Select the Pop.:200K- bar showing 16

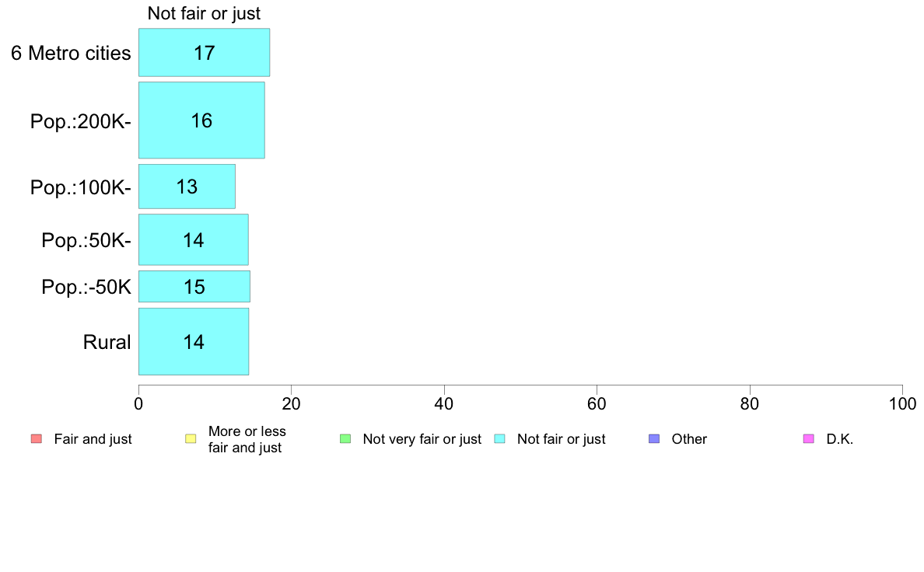[201, 120]
